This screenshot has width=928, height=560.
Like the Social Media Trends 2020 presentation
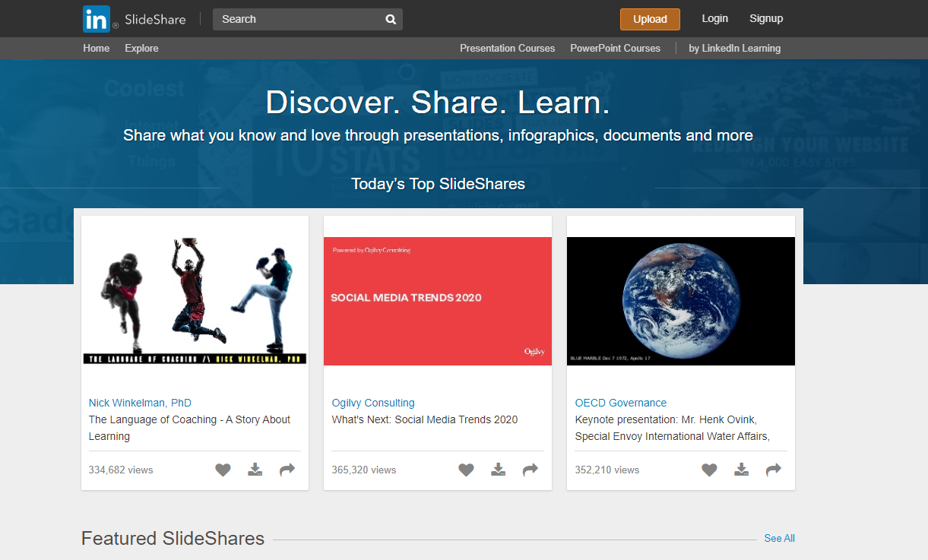coord(466,470)
